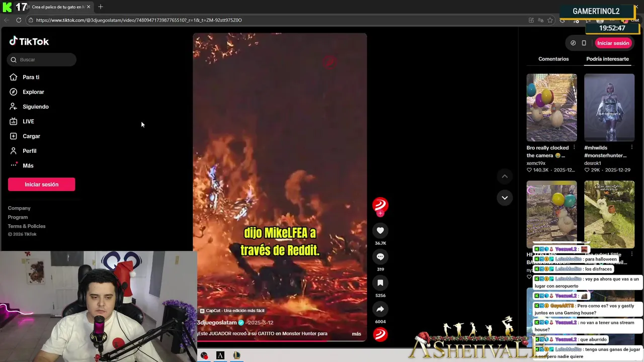Image resolution: width=644 pixels, height=362 pixels.
Task: Click the '36.7K' likes count
Action: (380, 243)
